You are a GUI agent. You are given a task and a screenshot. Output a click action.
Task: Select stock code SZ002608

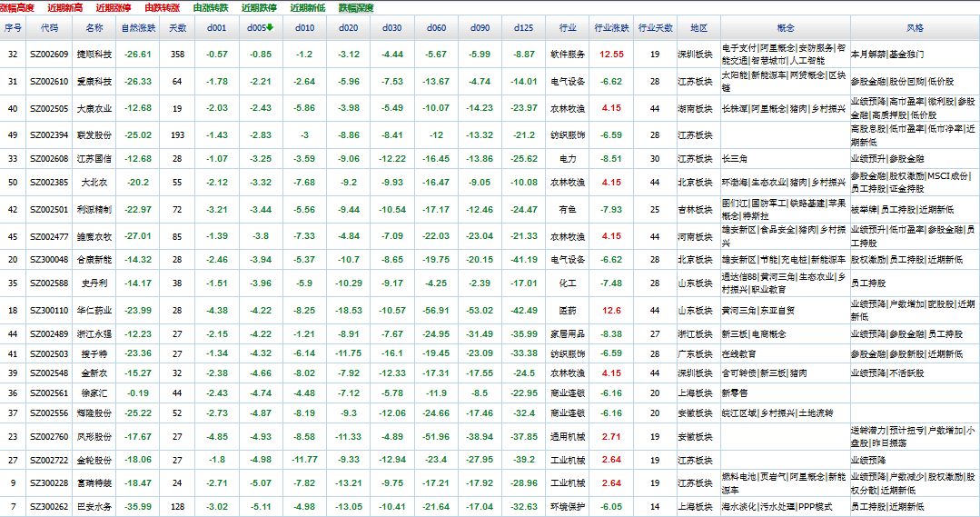tap(49, 159)
